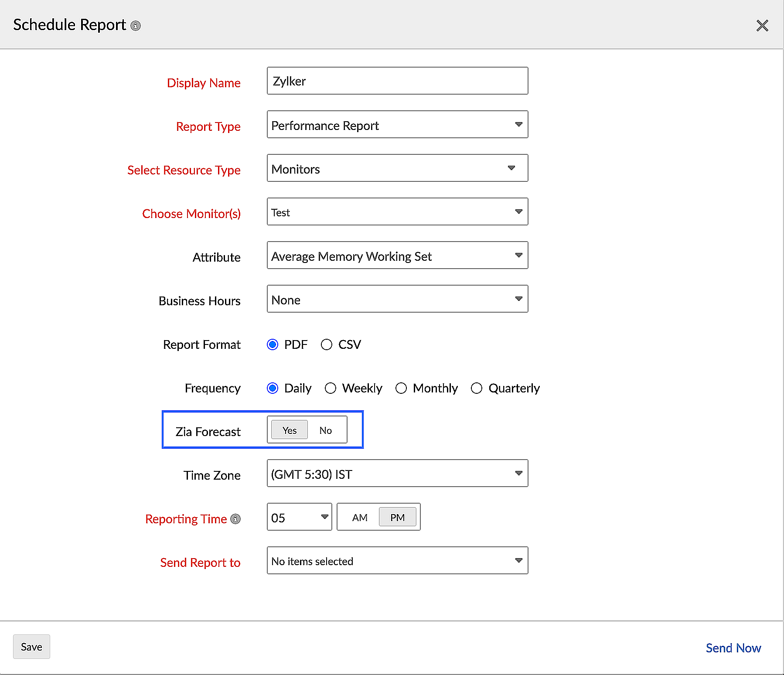Open the reporting hour dropdown showing 05

coord(324,517)
